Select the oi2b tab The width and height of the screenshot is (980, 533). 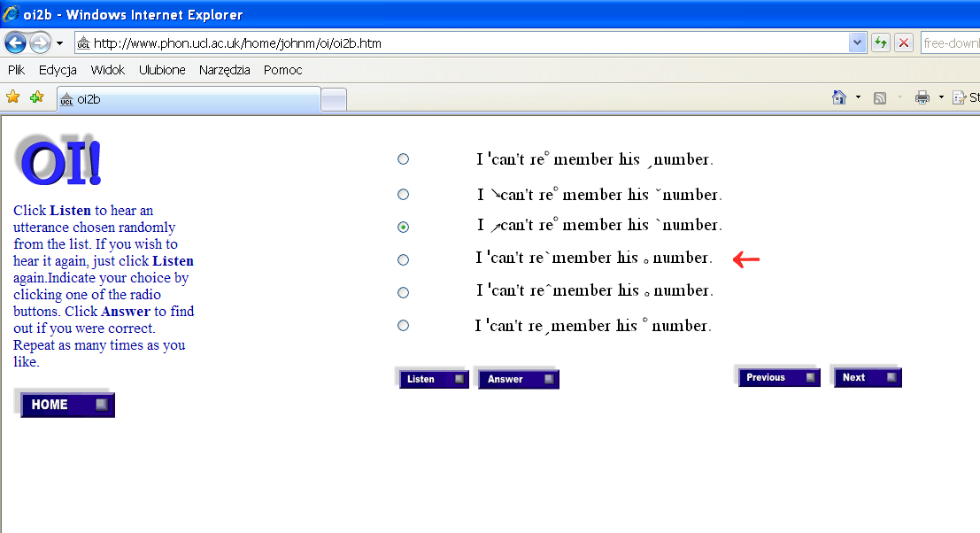pyautogui.click(x=189, y=99)
